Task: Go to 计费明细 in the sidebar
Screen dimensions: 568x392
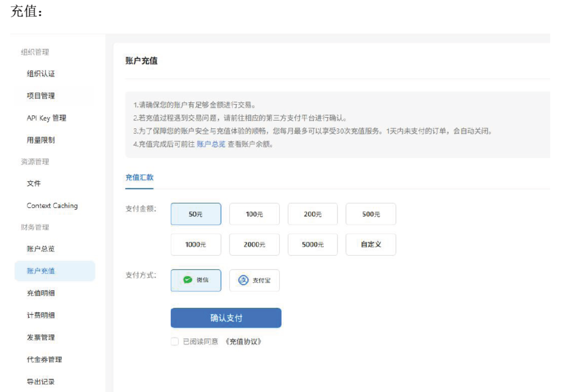Action: point(41,315)
